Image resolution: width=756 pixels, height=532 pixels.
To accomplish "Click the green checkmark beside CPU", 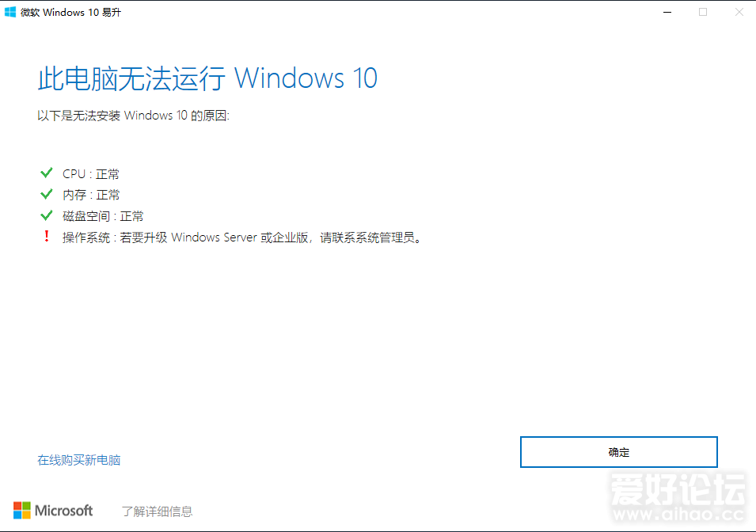I will pyautogui.click(x=46, y=173).
